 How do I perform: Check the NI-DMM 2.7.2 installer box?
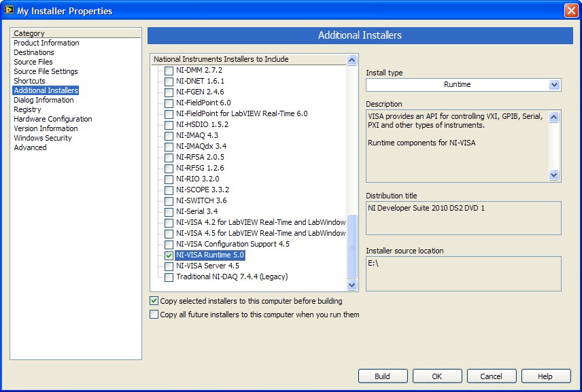pos(169,71)
